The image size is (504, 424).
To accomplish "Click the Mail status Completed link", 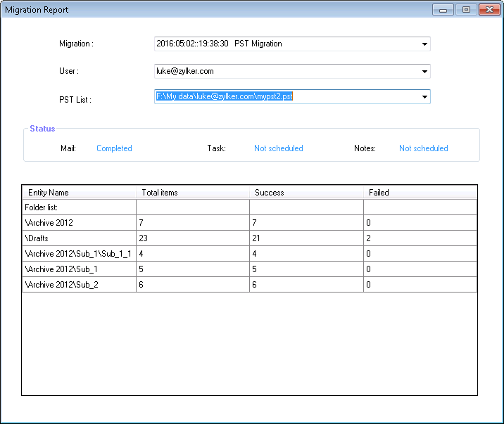I will [114, 148].
